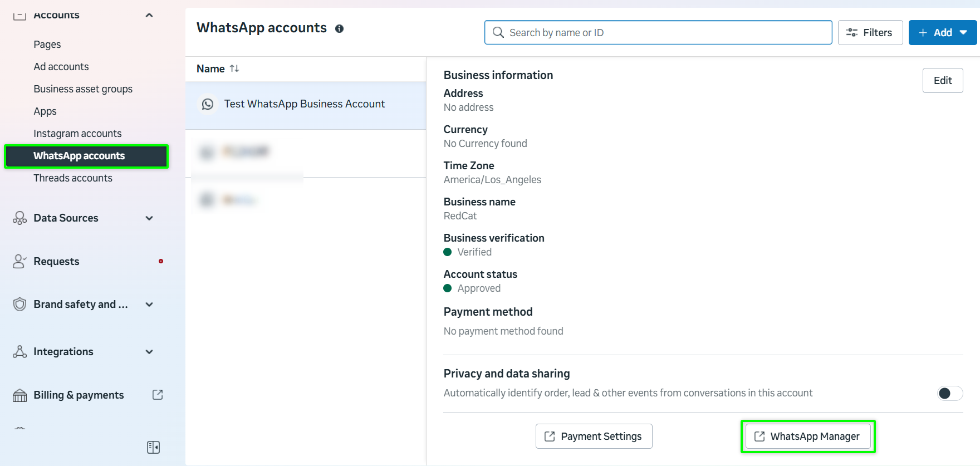Click the Payment Settings button

pyautogui.click(x=594, y=436)
